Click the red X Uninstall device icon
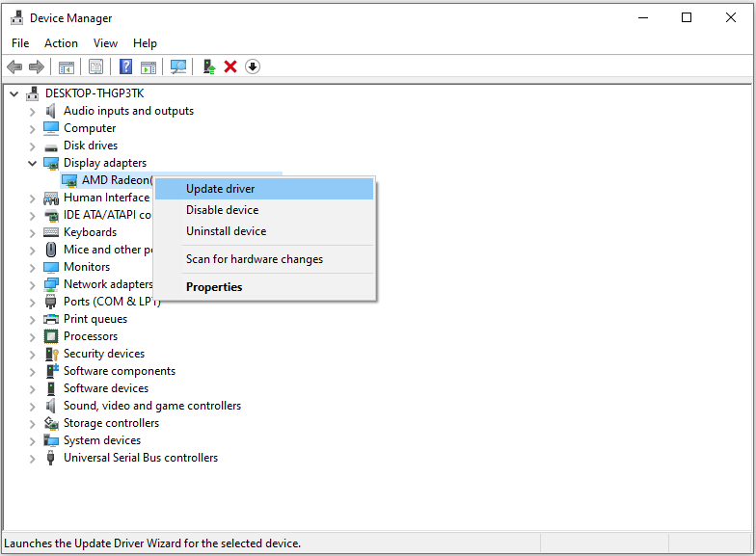The height and width of the screenshot is (556, 756). pos(230,66)
